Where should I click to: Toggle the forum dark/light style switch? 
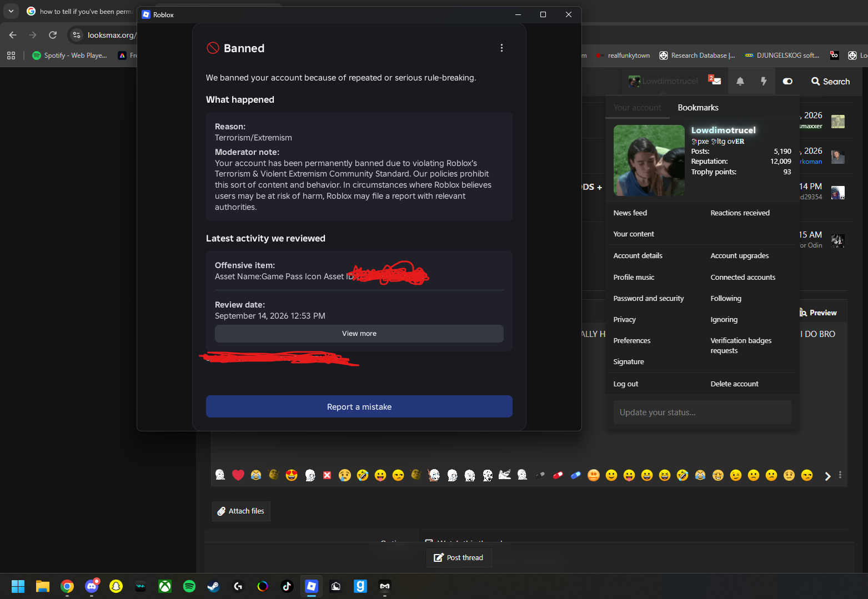click(787, 81)
